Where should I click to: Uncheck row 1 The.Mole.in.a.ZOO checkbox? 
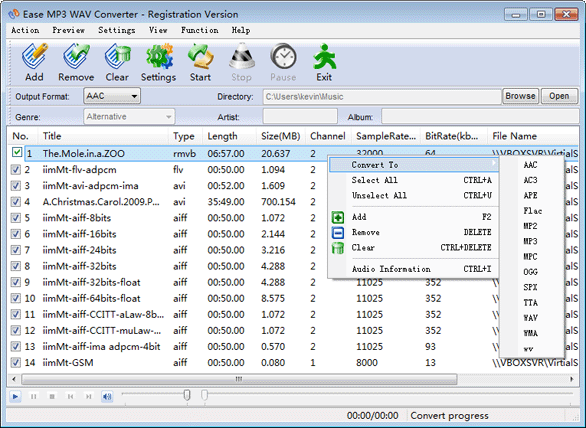(17, 152)
